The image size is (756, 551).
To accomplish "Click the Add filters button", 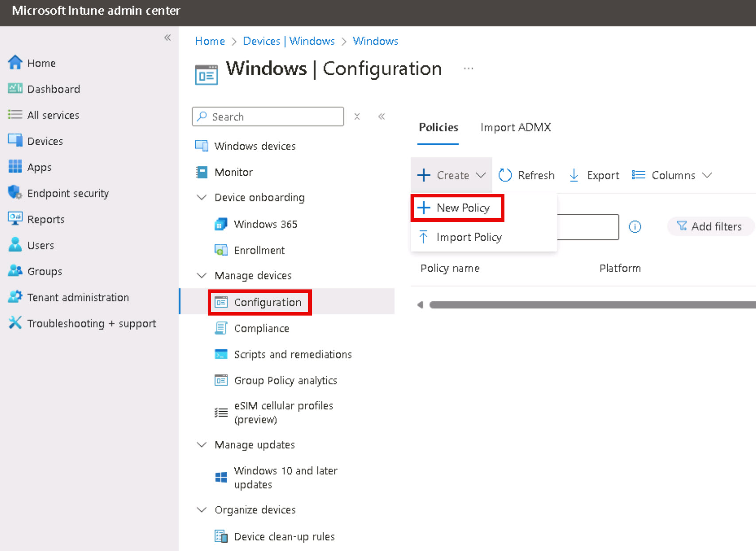I will tap(710, 227).
